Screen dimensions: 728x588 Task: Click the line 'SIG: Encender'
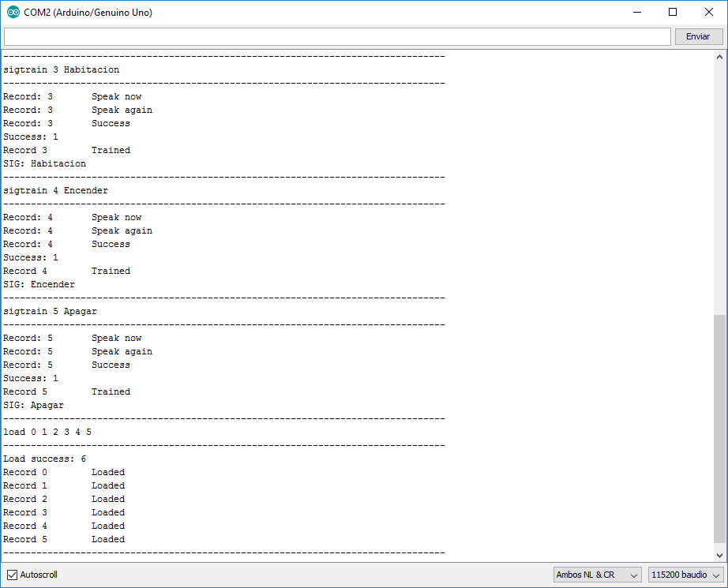click(39, 284)
